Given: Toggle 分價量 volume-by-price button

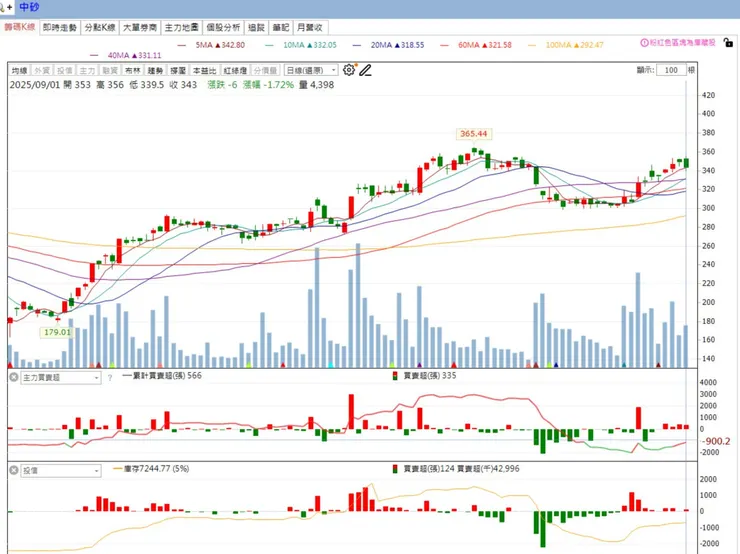Looking at the screenshot, I should click(265, 70).
